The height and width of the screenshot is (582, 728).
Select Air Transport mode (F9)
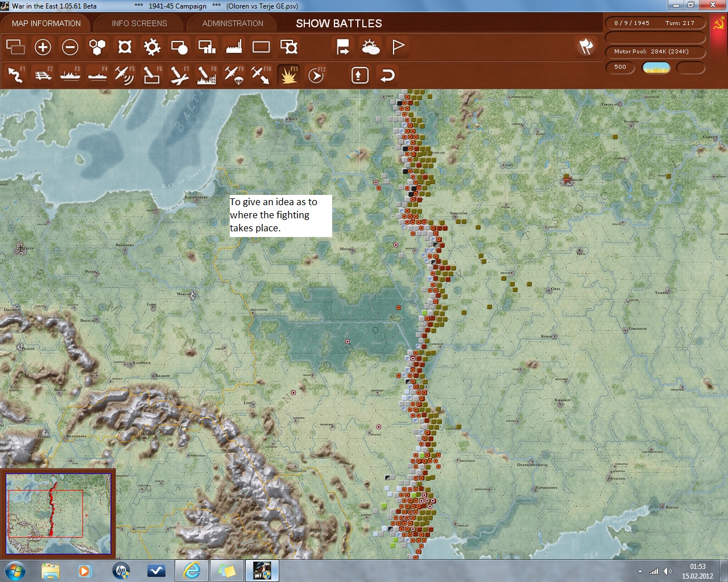tap(234, 75)
